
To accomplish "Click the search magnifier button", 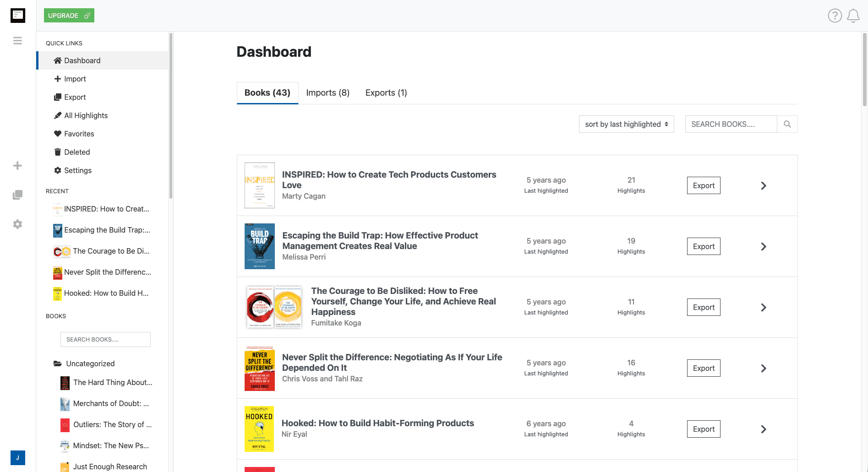I will (787, 124).
